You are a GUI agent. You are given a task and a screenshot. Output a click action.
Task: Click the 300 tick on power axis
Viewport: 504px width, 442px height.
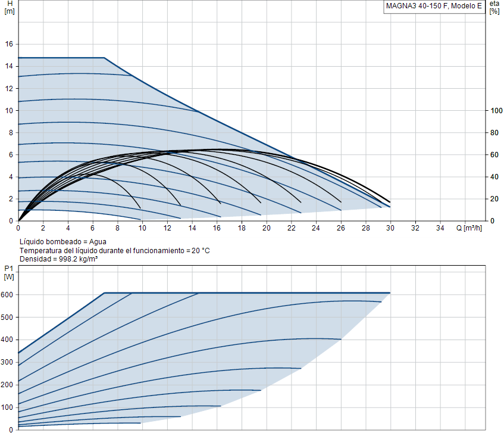7,362
